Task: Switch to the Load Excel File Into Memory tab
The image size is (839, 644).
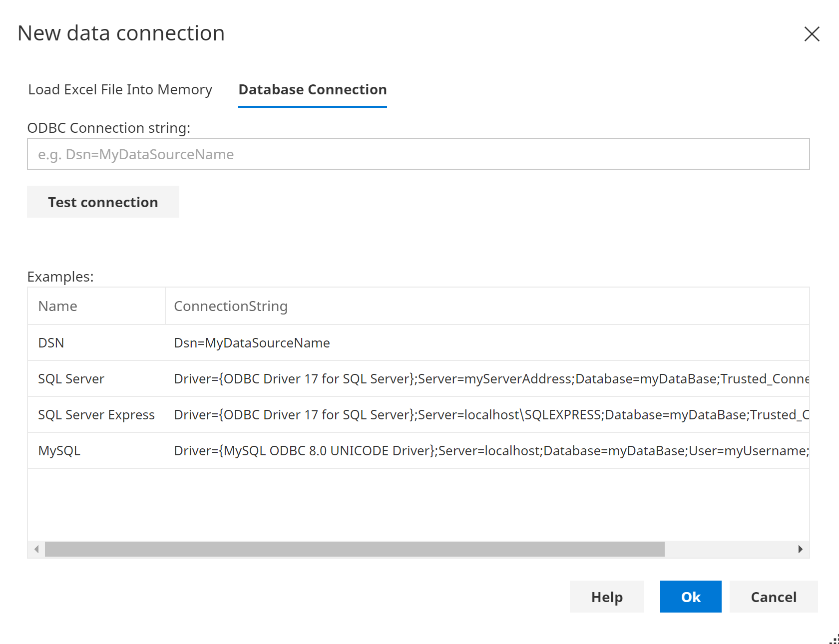Action: tap(120, 90)
